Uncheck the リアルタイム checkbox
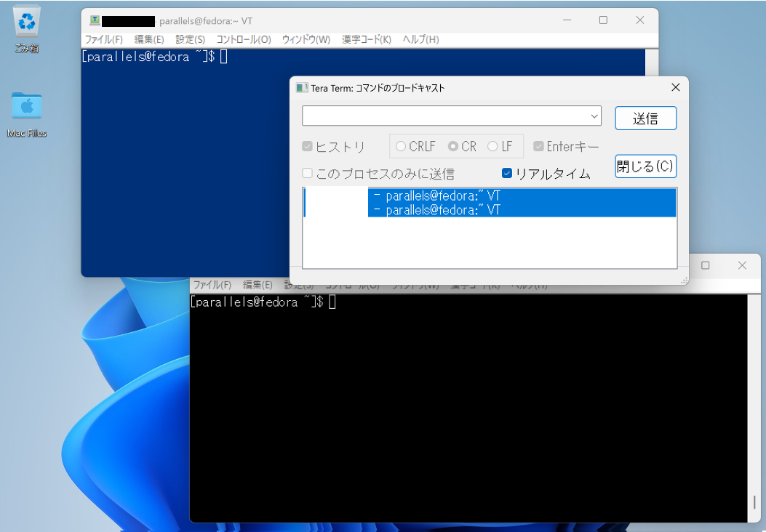The image size is (766, 532). coord(507,173)
